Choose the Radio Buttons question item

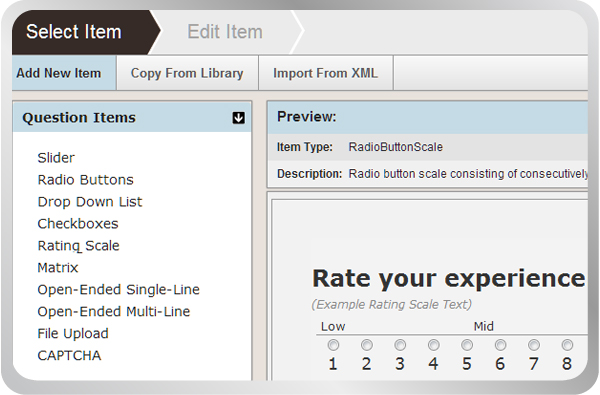tap(85, 180)
